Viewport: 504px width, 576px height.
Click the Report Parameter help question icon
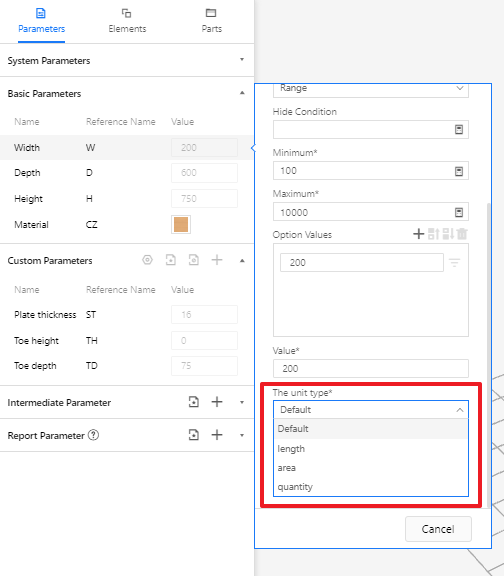pos(94,435)
